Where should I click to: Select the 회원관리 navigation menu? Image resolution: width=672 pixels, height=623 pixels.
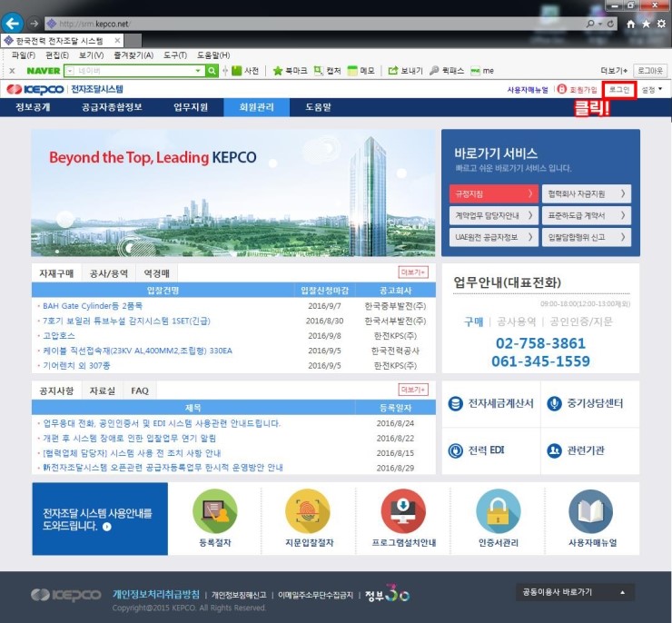256,107
